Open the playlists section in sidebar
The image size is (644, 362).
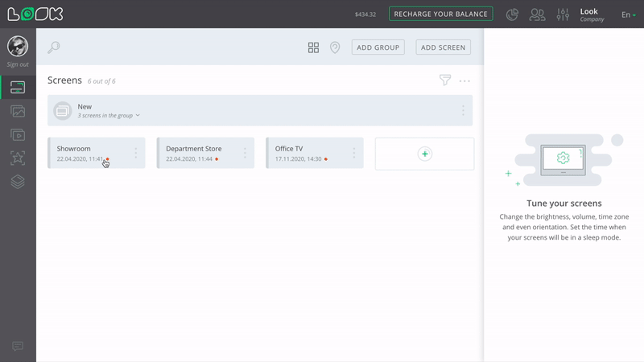point(18,134)
